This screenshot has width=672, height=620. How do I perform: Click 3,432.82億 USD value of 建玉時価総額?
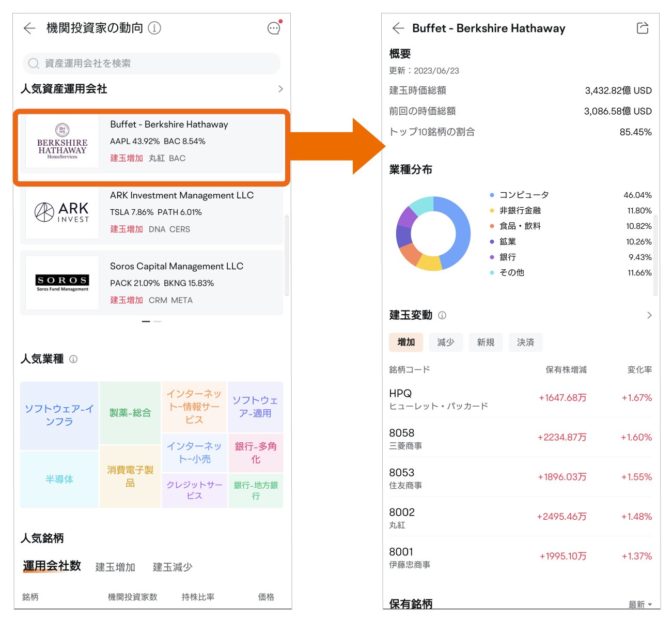coord(618,90)
